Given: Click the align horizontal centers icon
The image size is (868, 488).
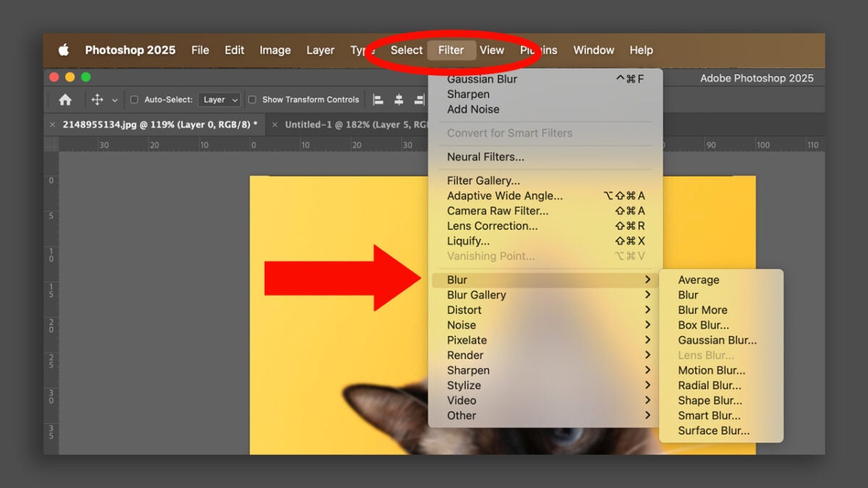Looking at the screenshot, I should [399, 100].
